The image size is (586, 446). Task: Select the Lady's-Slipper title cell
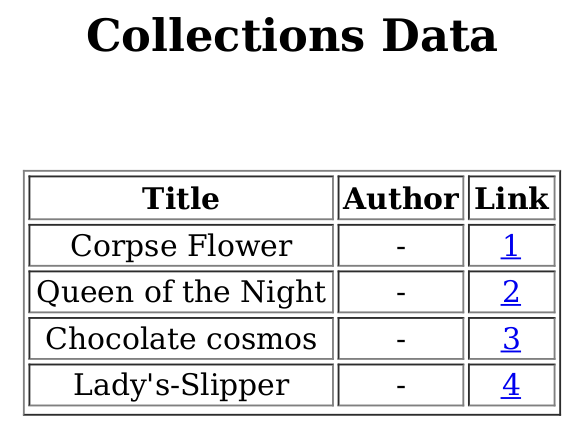181,385
